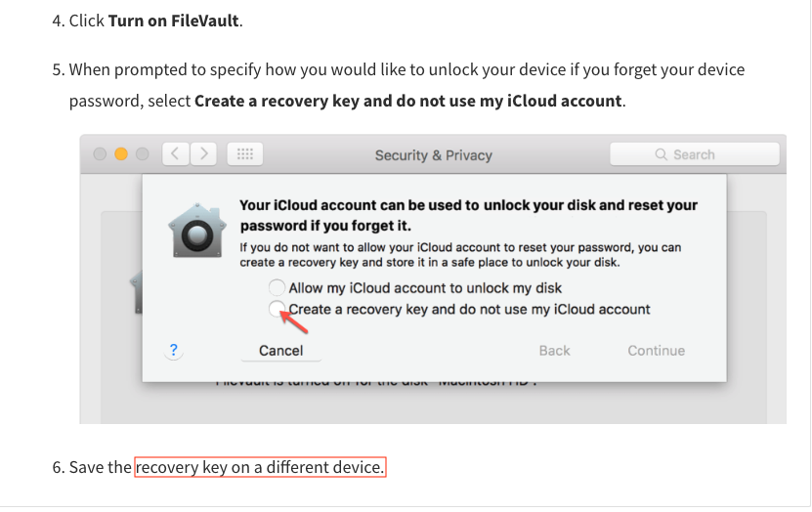Click the red arrow annotation

tap(292, 320)
